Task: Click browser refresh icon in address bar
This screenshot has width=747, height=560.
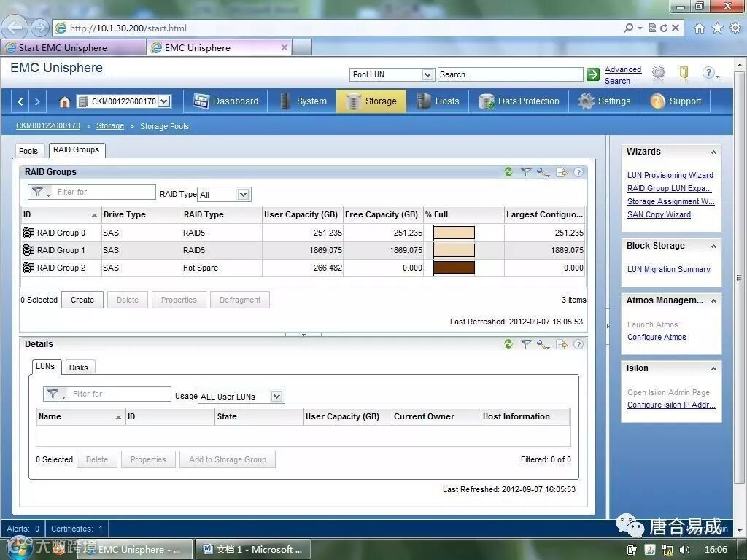Action: click(664, 28)
